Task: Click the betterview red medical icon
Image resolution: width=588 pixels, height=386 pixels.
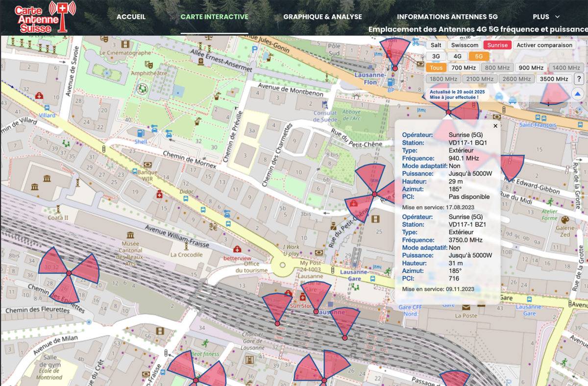Action: pyautogui.click(x=237, y=249)
